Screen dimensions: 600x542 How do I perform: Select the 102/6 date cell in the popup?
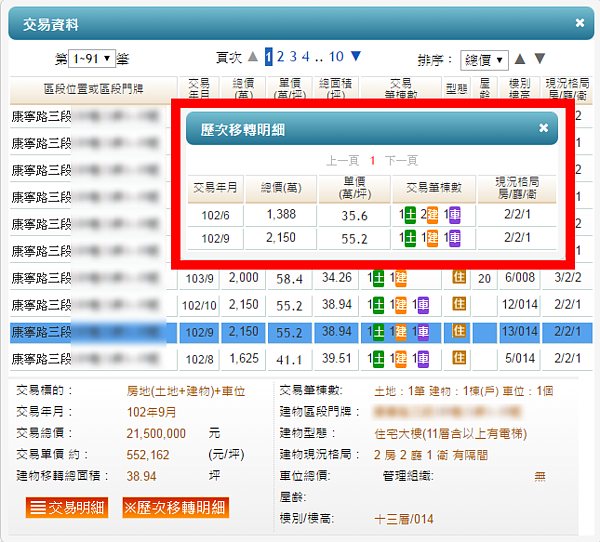pyautogui.click(x=215, y=215)
